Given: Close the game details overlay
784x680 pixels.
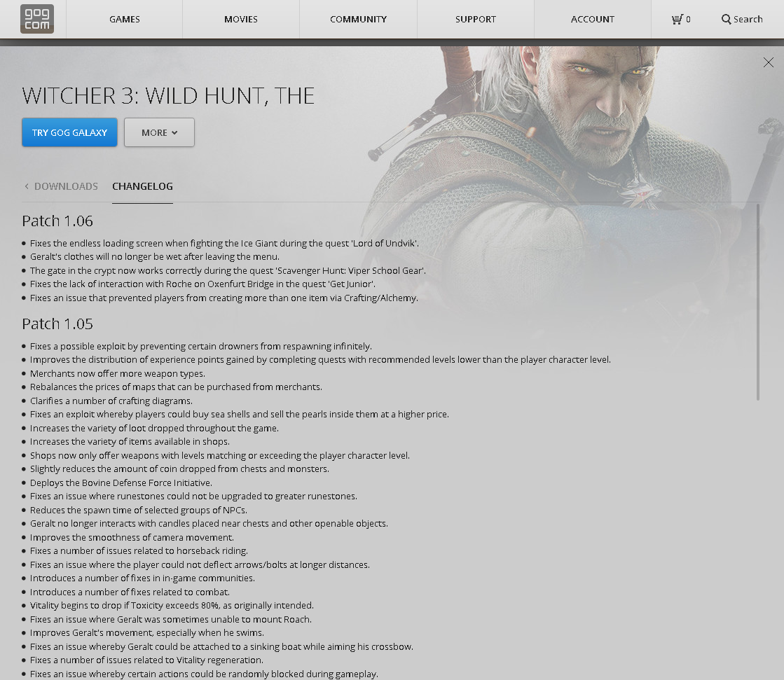Looking at the screenshot, I should pyautogui.click(x=769, y=62).
